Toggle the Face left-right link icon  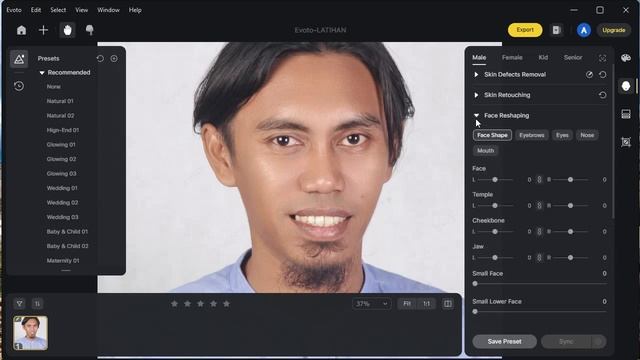[x=539, y=180]
